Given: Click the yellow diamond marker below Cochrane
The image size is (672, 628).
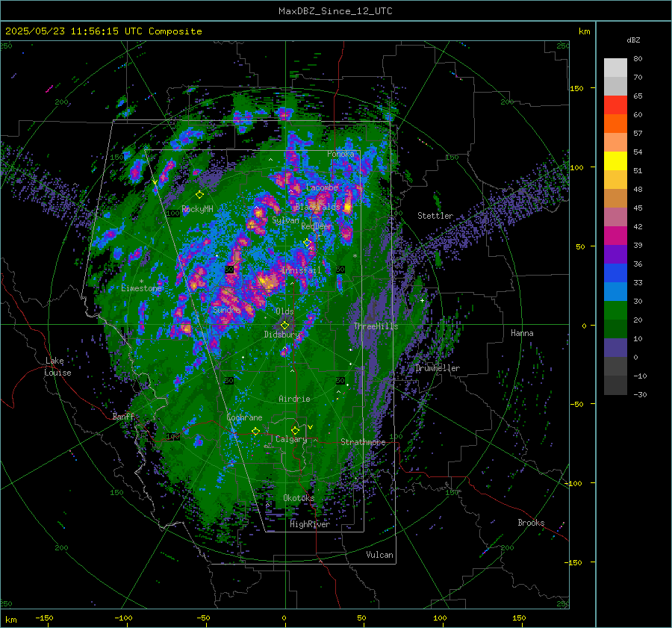Looking at the screenshot, I should click(256, 431).
